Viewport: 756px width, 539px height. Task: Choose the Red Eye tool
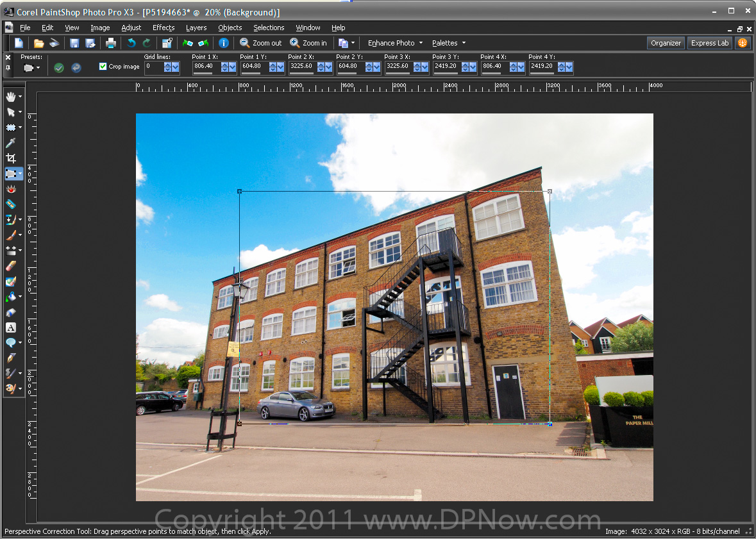pyautogui.click(x=11, y=189)
